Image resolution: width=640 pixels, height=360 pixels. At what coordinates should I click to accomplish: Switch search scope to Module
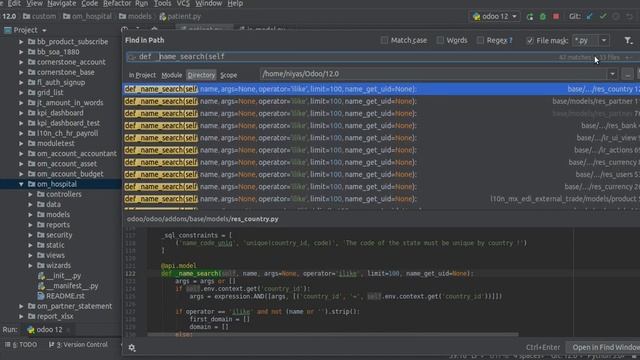click(171, 75)
